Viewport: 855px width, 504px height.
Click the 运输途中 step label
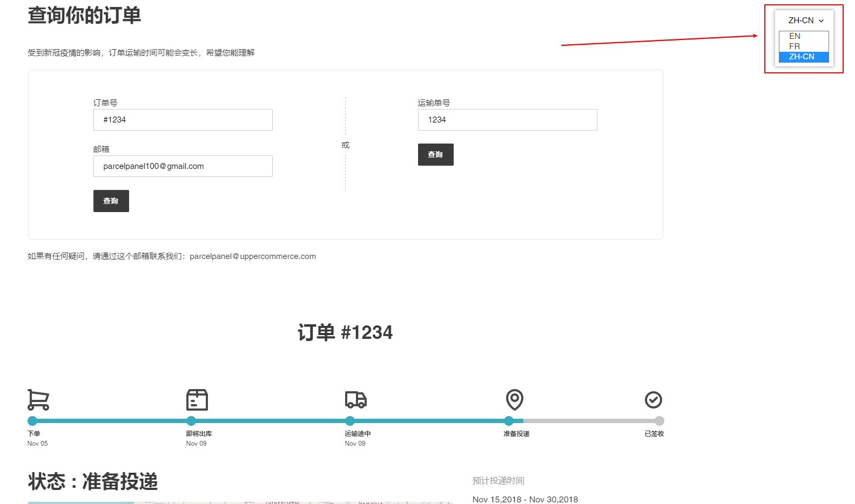[x=358, y=434]
